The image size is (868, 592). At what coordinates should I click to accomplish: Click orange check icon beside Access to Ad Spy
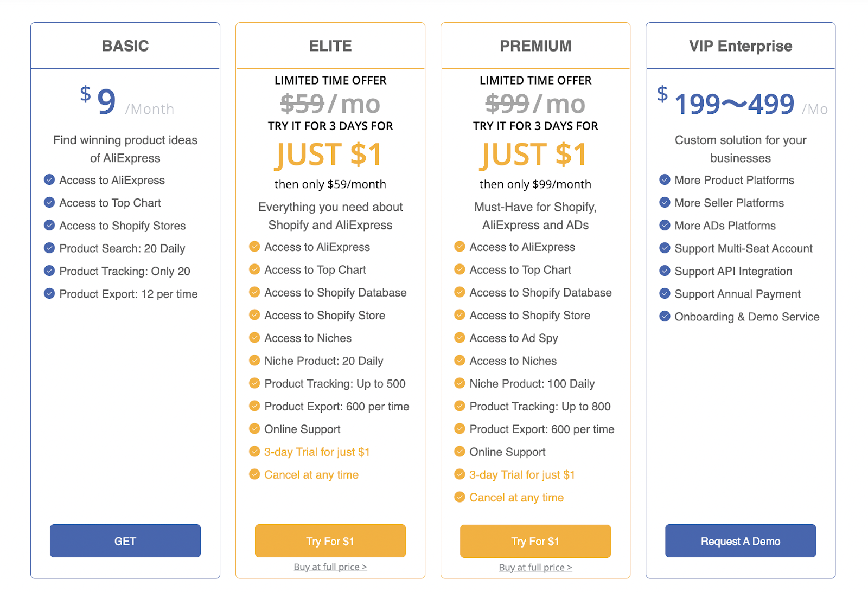coord(459,338)
